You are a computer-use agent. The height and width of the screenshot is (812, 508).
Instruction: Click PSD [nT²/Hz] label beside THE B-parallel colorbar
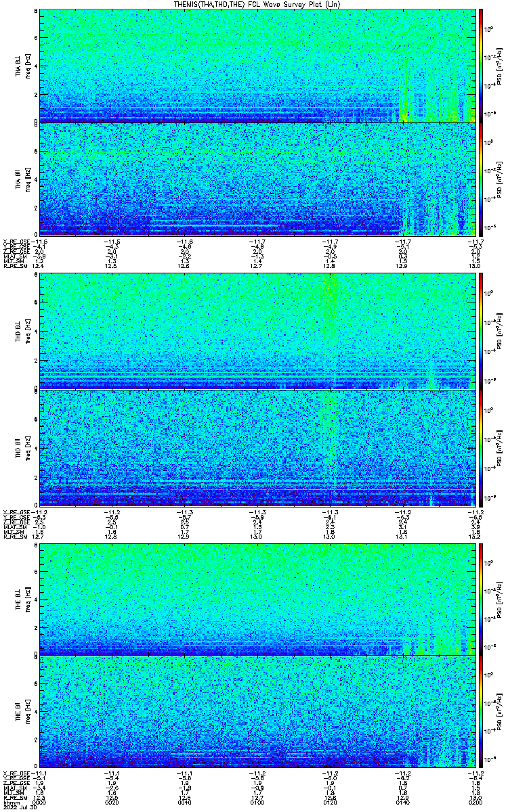[498, 713]
